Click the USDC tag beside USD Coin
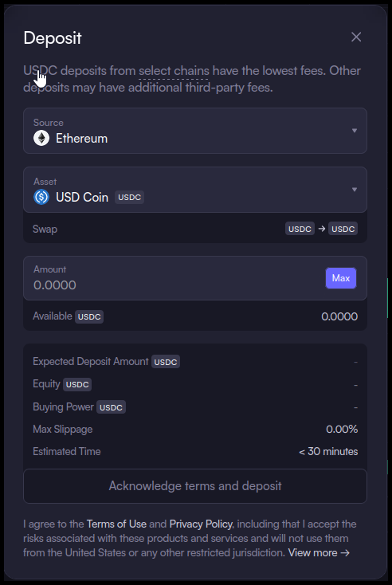 click(129, 197)
